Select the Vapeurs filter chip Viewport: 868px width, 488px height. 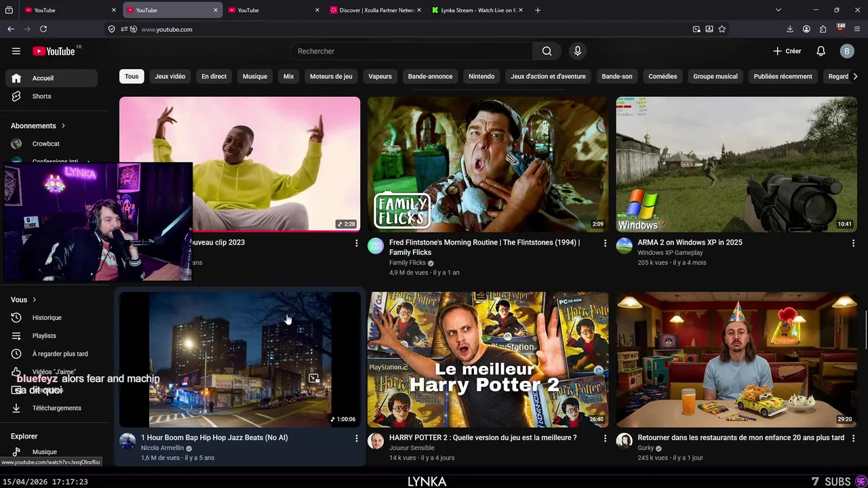[x=380, y=77]
